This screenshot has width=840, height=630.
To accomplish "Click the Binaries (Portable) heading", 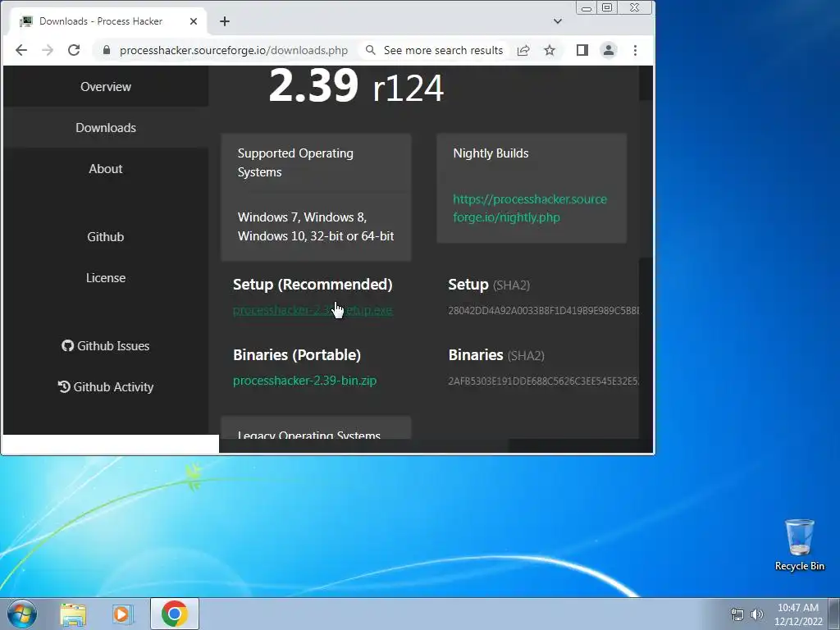I will (297, 355).
